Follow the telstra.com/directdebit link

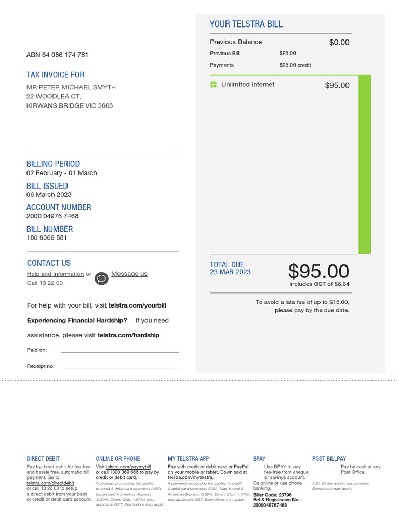(x=50, y=483)
